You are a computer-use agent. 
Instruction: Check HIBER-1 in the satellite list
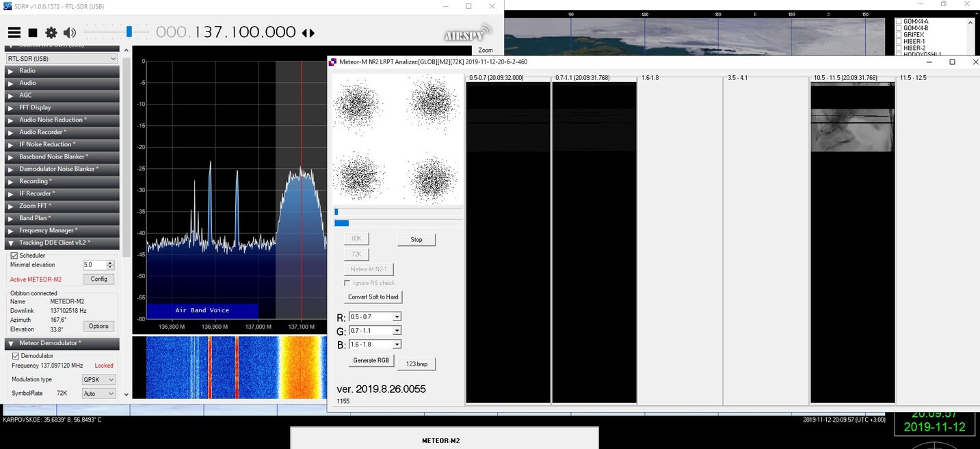click(x=899, y=42)
